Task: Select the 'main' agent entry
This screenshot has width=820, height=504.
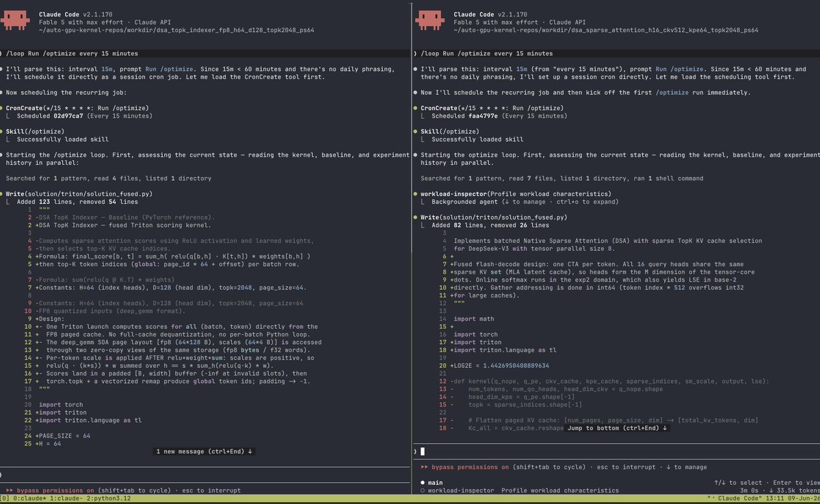Action: tap(435, 483)
